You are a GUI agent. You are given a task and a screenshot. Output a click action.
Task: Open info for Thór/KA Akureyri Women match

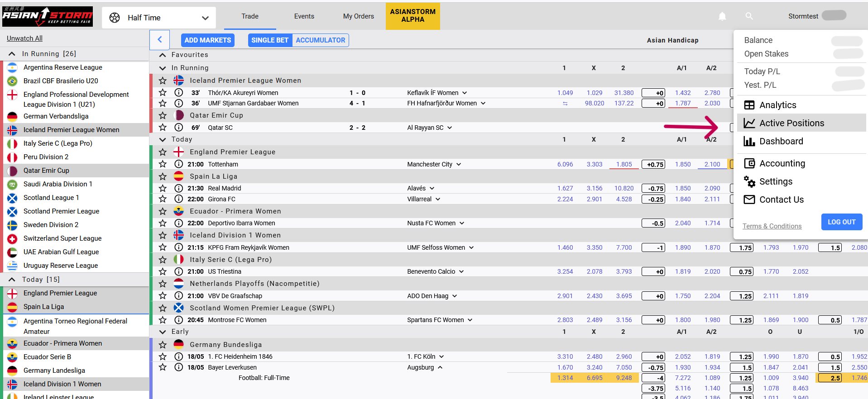click(179, 93)
